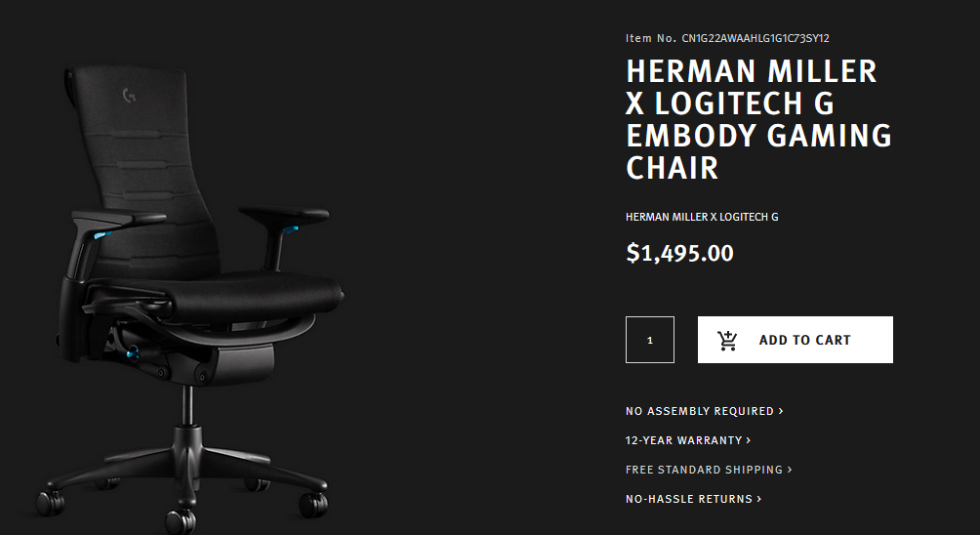The image size is (980, 535).
Task: Open the Herman Miller X Logitech G brand link
Action: (702, 217)
